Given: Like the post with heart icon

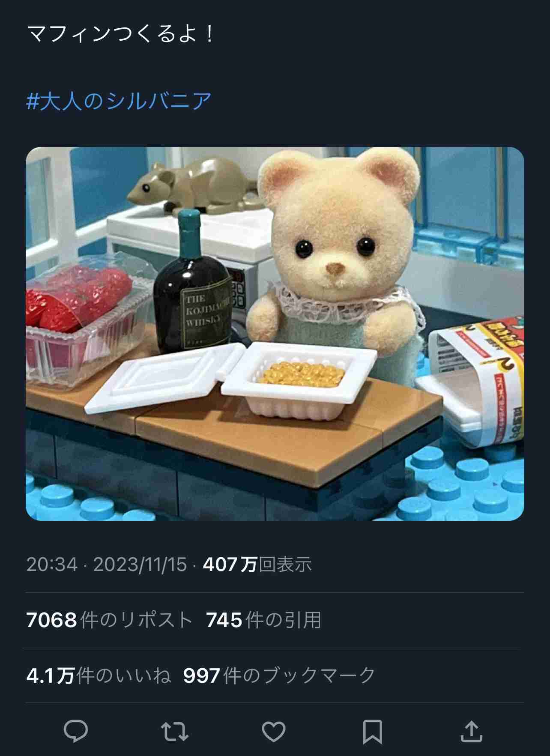Looking at the screenshot, I should pyautogui.click(x=274, y=731).
